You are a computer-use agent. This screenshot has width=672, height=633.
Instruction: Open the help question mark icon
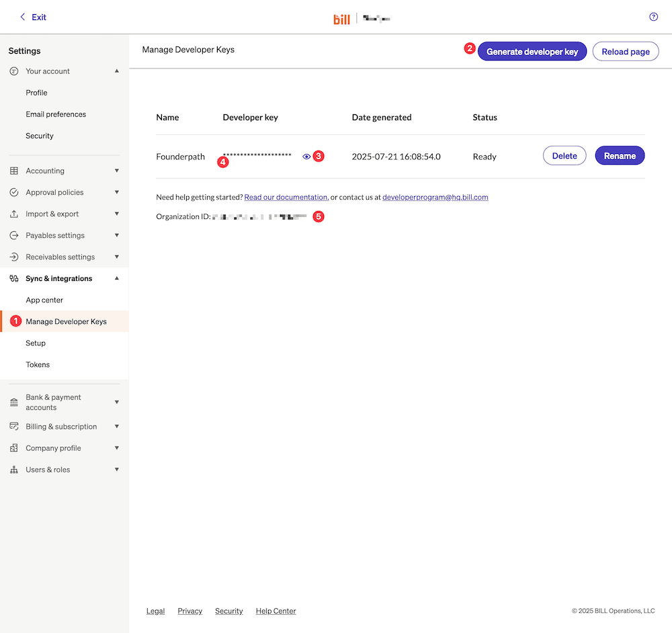653,17
